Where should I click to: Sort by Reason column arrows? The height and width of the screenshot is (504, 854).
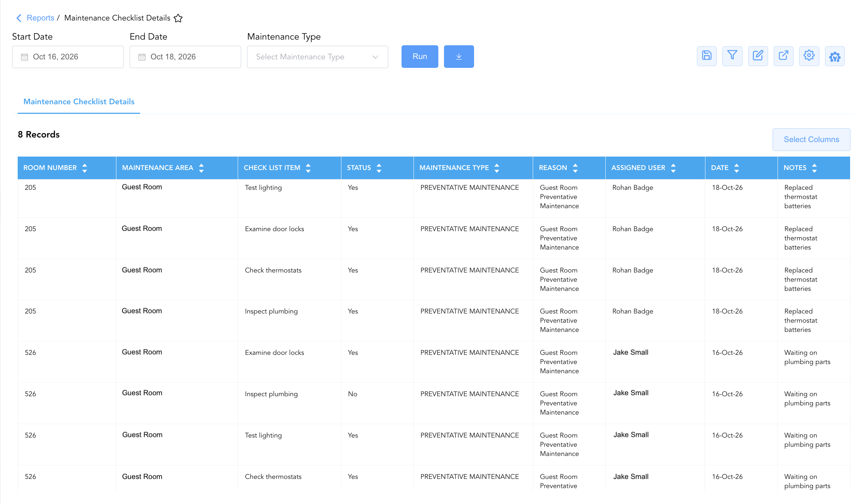tap(575, 168)
